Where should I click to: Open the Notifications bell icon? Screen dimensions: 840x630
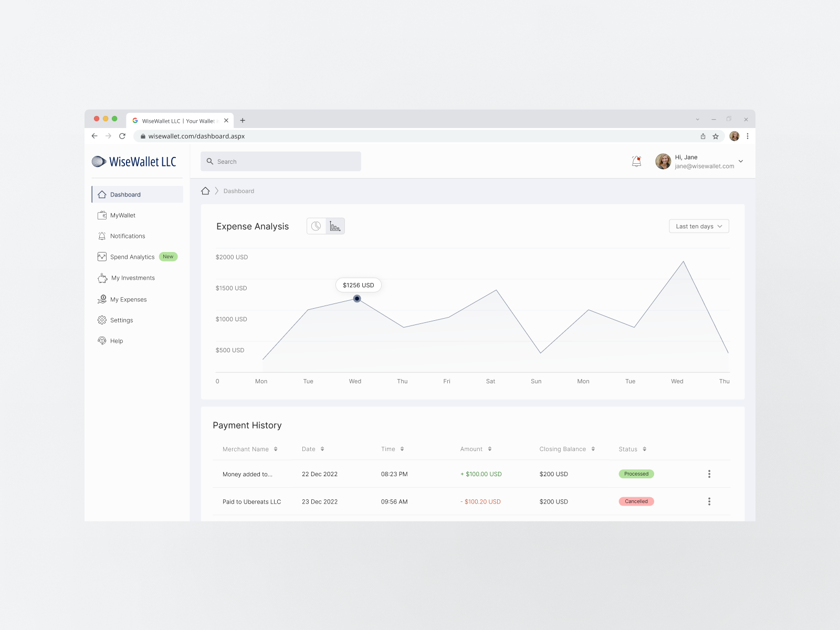pos(637,161)
